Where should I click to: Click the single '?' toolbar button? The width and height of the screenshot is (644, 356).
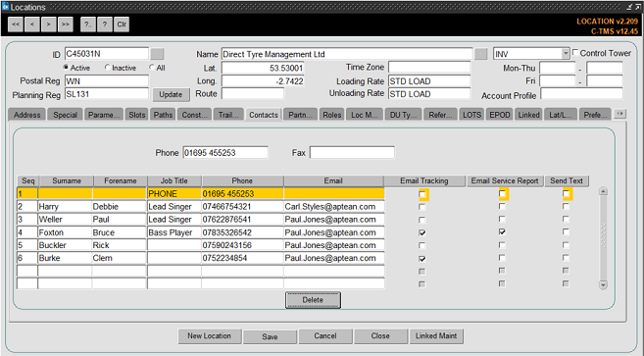(105, 25)
